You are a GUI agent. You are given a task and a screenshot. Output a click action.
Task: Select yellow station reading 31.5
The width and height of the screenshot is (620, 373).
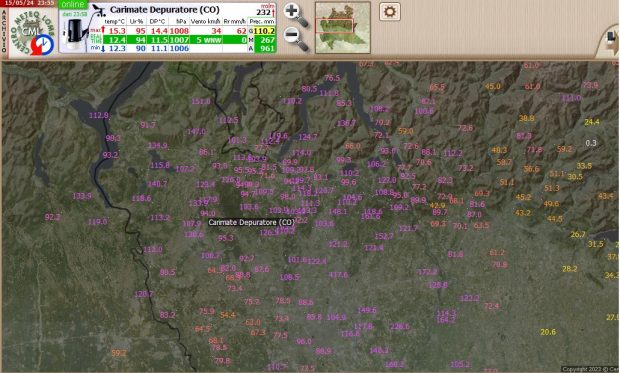pos(595,244)
